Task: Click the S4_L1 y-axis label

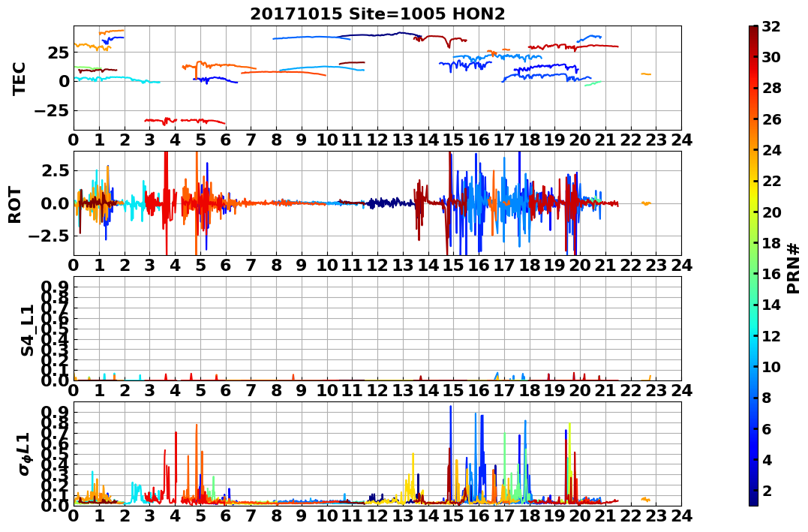Action: 27,330
